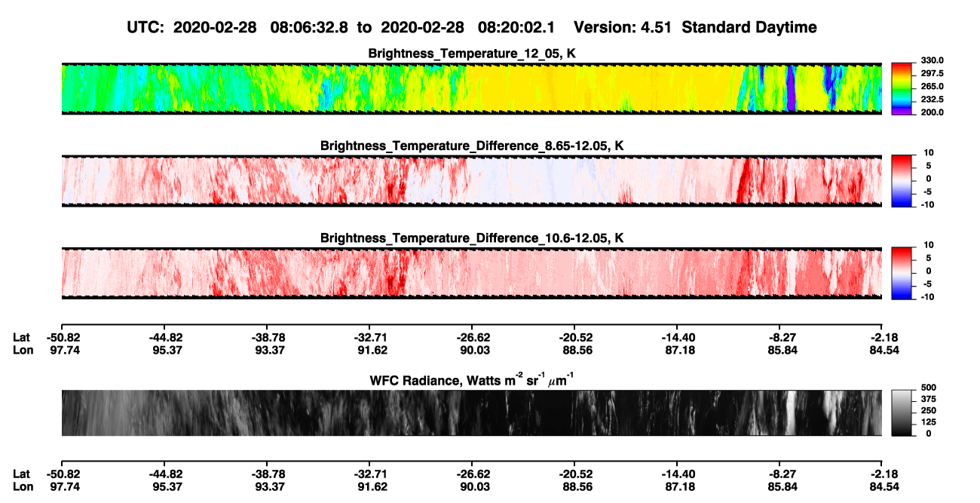This screenshot has height=503, width=980.
Task: Click the grayscale colorbar for WFC Radiance
Action: 902,413
